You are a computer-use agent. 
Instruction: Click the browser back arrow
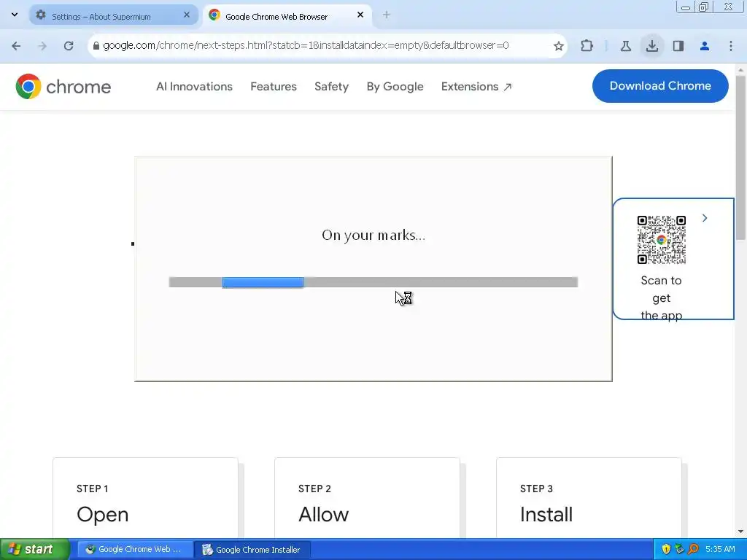pos(16,46)
